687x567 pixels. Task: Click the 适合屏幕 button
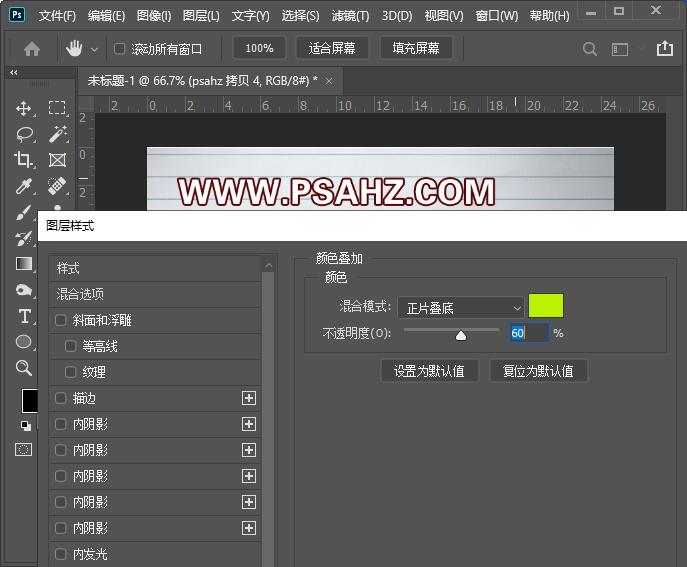[332, 48]
